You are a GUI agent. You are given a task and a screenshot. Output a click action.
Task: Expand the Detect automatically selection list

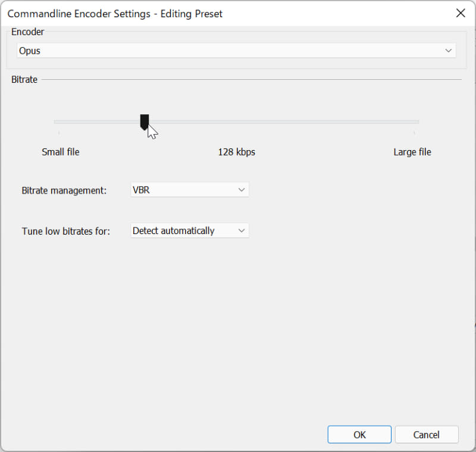(242, 230)
